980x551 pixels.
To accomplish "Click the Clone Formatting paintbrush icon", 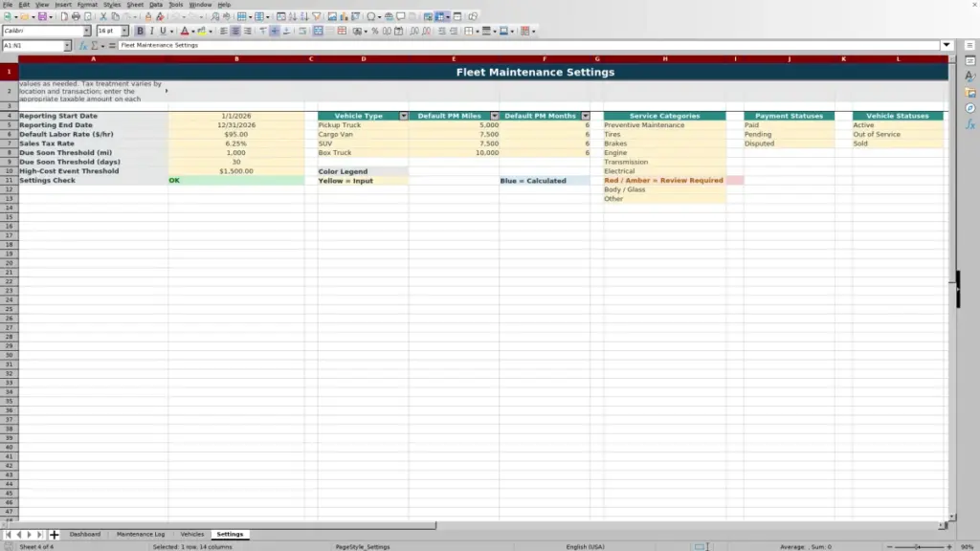I will 148,16.
